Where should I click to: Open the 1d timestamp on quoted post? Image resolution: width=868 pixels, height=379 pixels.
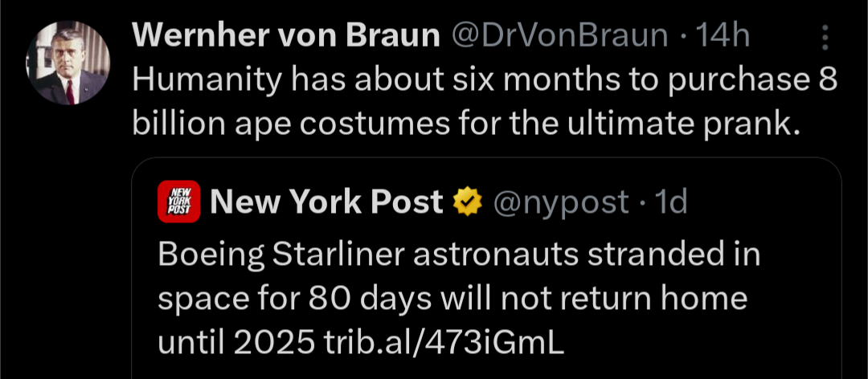671,202
